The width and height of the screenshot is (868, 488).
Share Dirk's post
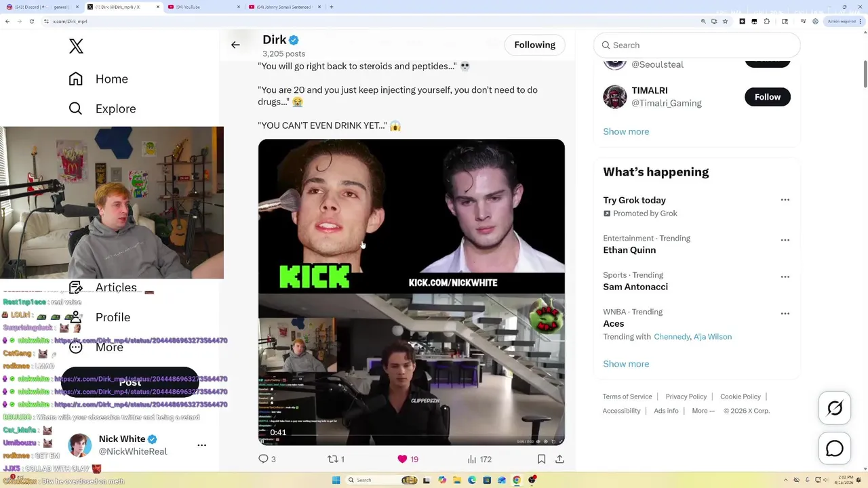559,459
